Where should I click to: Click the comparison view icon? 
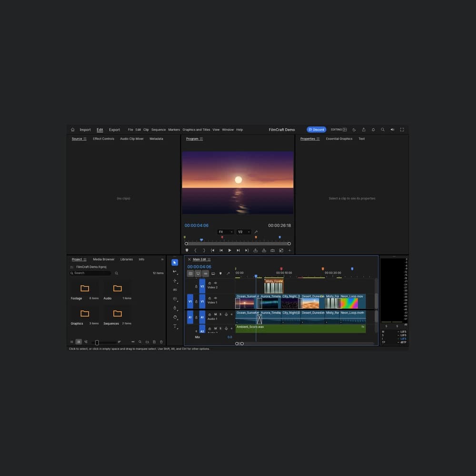tap(281, 250)
